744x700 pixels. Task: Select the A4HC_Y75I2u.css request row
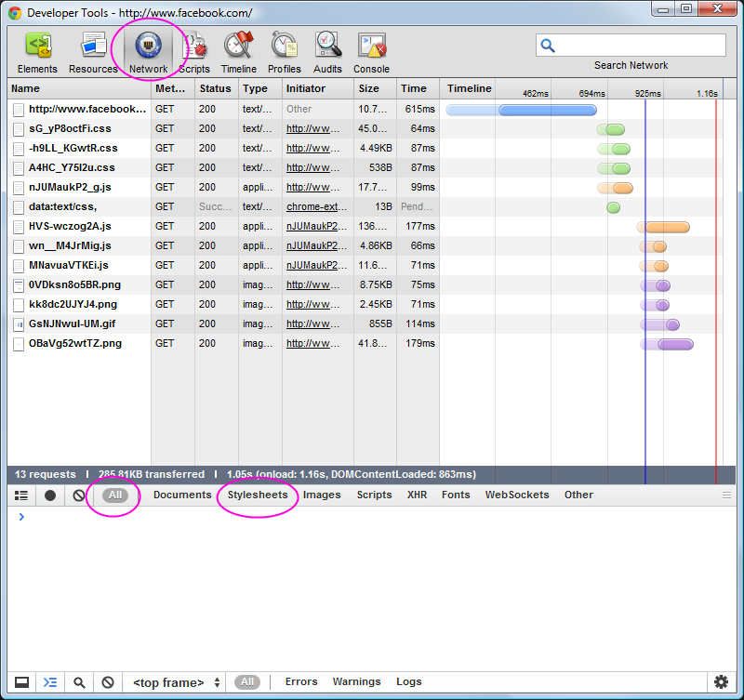coord(365,168)
